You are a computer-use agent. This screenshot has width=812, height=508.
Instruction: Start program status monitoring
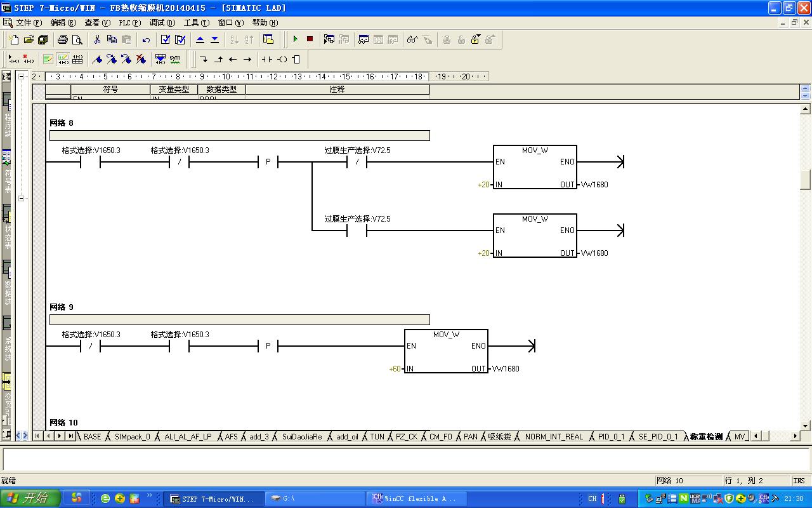(x=329, y=39)
